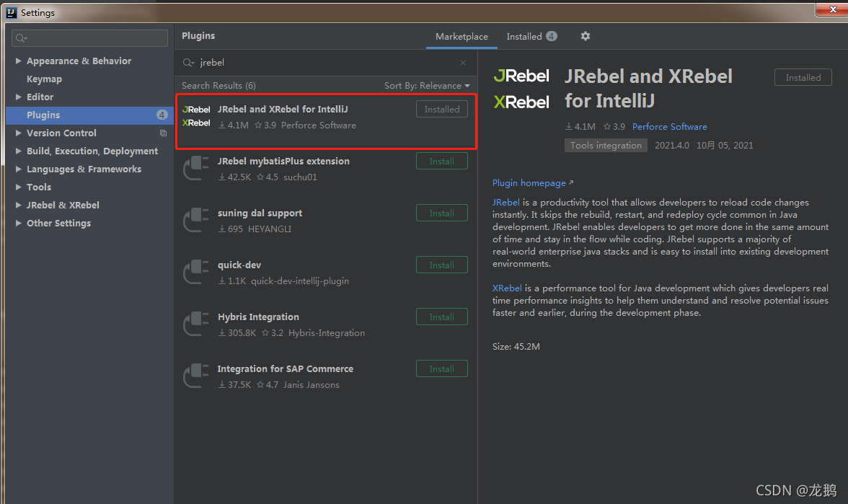Open the plugins gear settings icon
This screenshot has height=504, width=848.
586,36
